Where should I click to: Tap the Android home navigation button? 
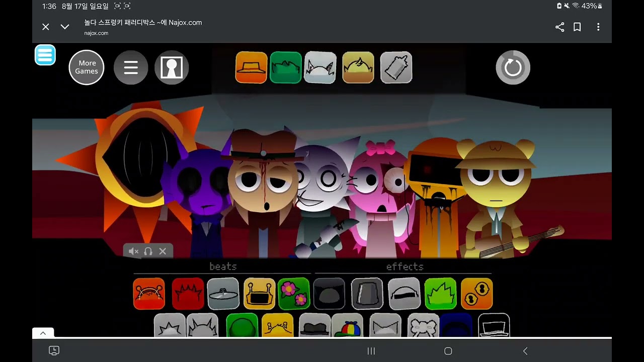[x=448, y=351]
